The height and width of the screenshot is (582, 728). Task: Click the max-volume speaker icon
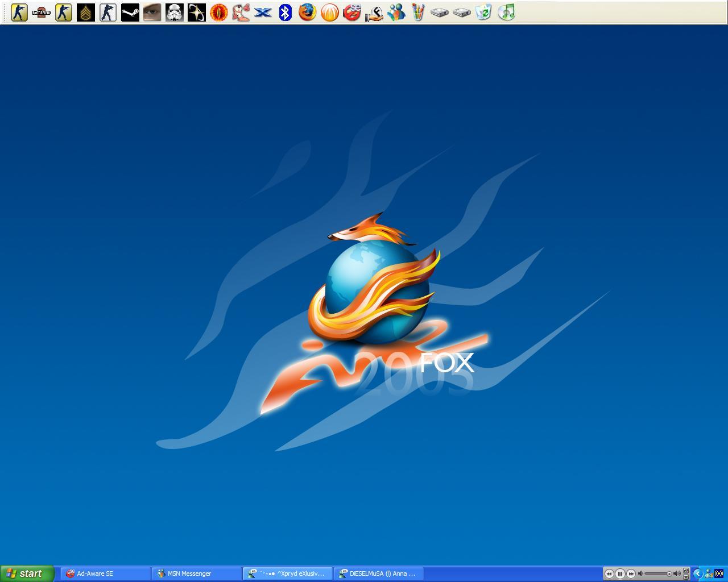click(x=677, y=574)
